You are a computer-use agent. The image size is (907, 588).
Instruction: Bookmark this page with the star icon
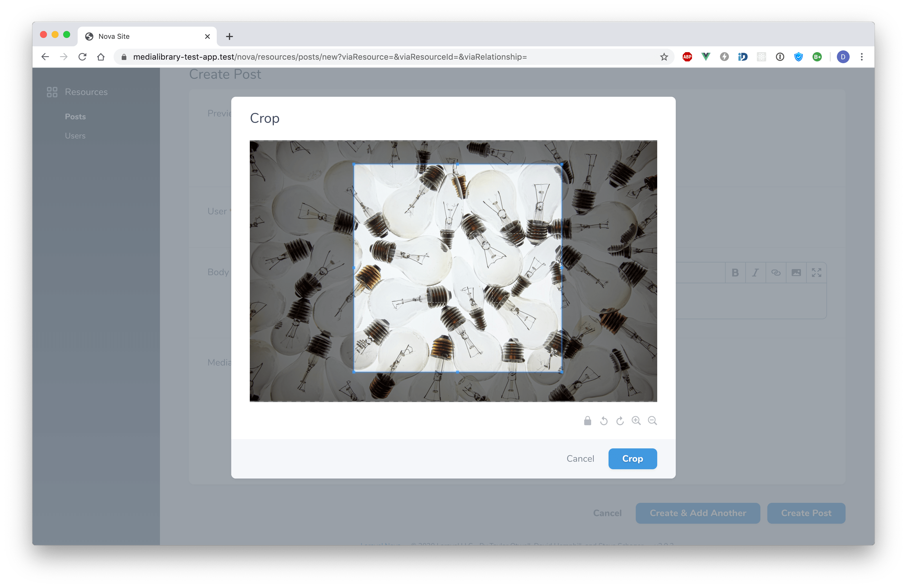(664, 57)
